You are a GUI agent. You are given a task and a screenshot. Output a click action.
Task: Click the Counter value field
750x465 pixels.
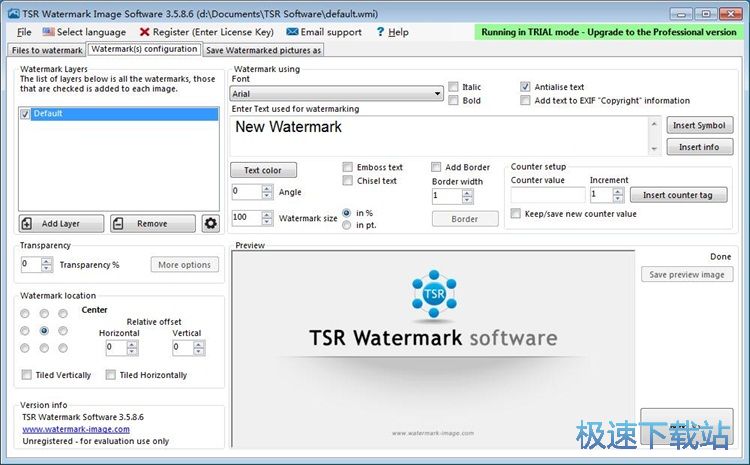click(x=548, y=195)
